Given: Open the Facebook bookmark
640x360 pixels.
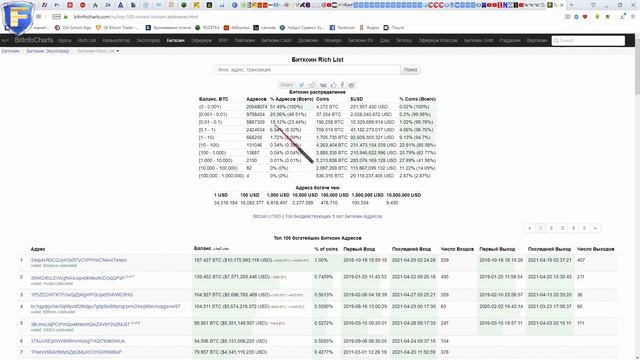Looking at the screenshot, I should click(x=342, y=28).
